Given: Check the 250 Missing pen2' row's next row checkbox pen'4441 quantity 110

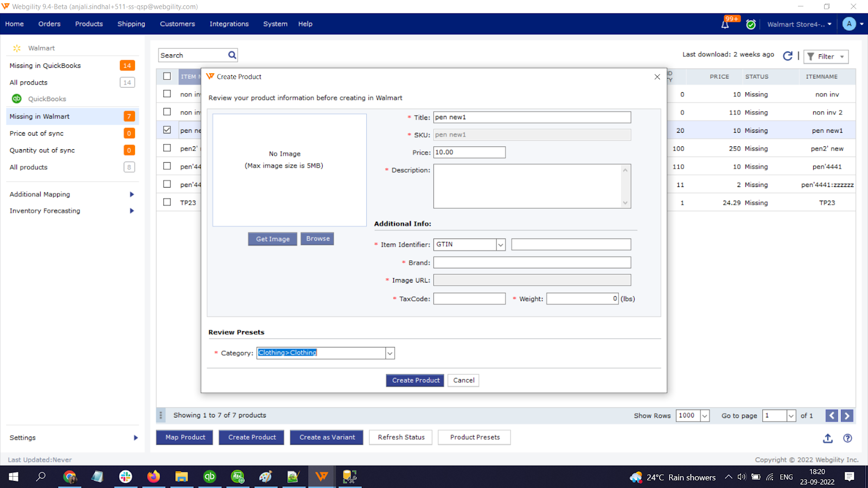Looking at the screenshot, I should pos(167,166).
